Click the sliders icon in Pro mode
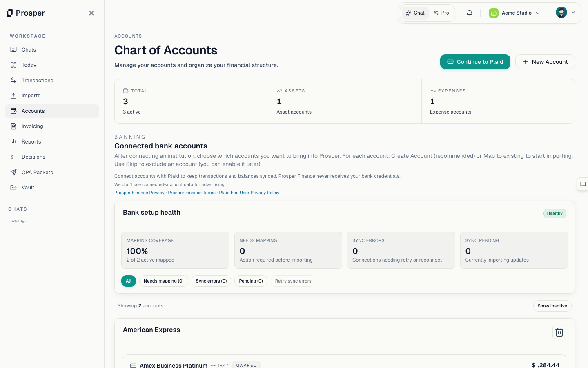 (x=436, y=13)
